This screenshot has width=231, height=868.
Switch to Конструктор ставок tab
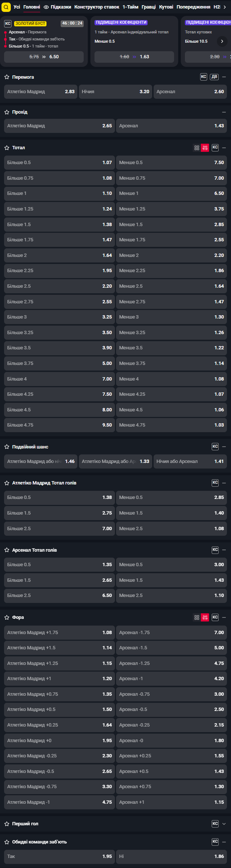tap(97, 7)
